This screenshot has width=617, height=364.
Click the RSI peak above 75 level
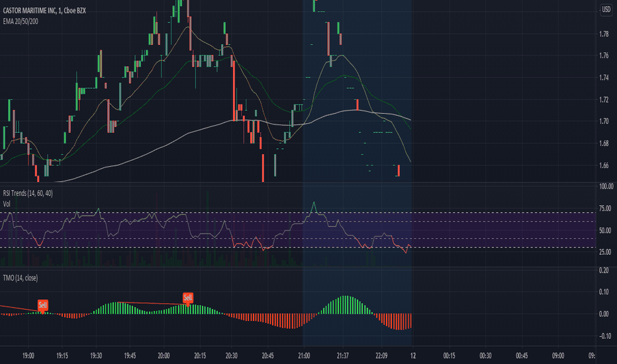coord(314,205)
